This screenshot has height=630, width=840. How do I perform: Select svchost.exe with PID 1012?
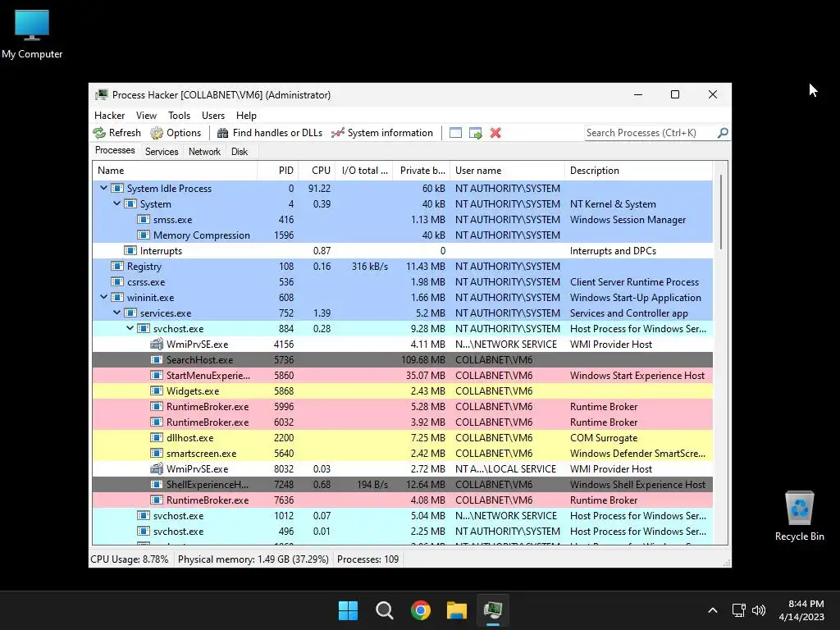402,515
